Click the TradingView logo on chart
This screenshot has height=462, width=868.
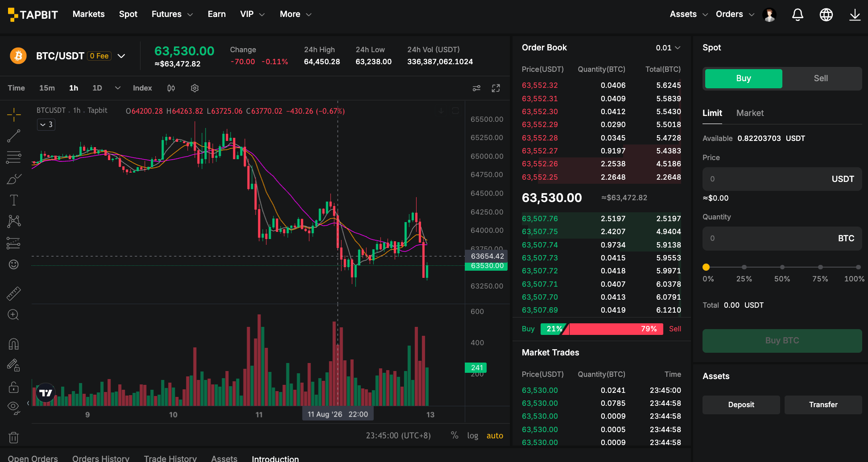point(45,393)
